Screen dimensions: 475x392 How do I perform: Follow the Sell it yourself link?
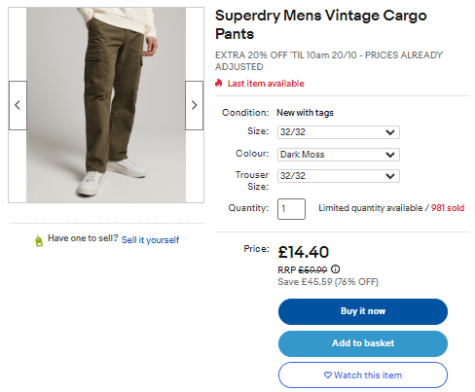[150, 240]
